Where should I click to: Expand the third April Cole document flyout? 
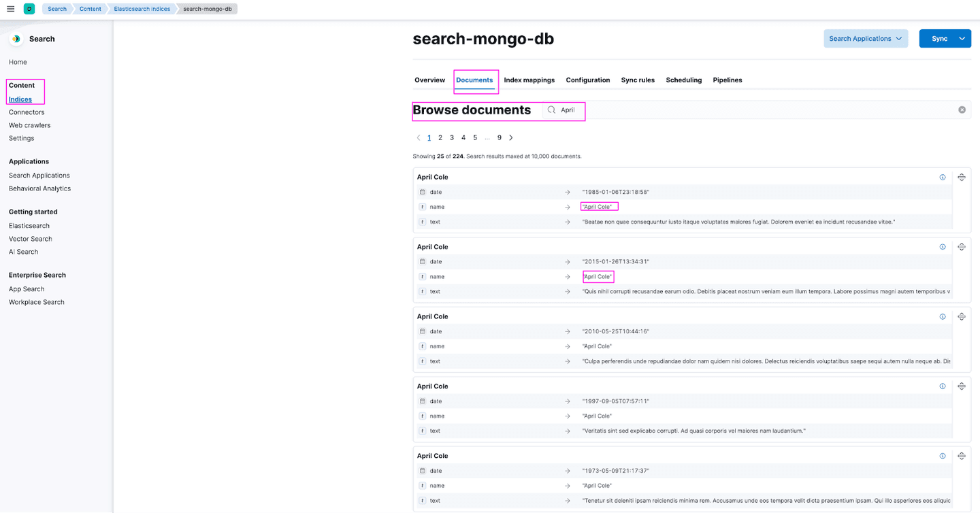(x=962, y=316)
